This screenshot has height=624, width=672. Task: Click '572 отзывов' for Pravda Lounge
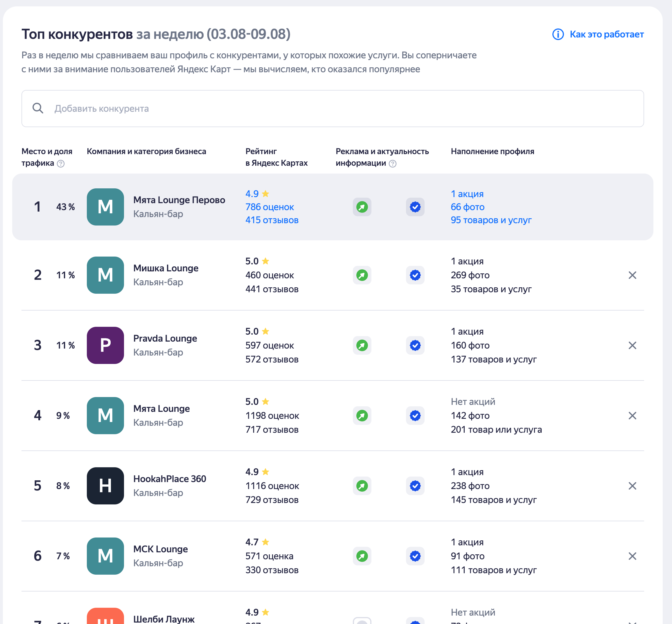tap(272, 359)
